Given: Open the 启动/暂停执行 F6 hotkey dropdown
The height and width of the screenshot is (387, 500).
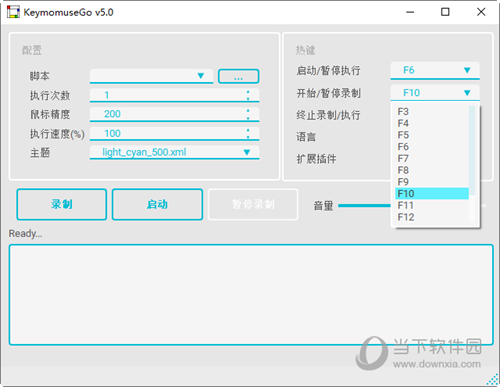Looking at the screenshot, I should [435, 71].
